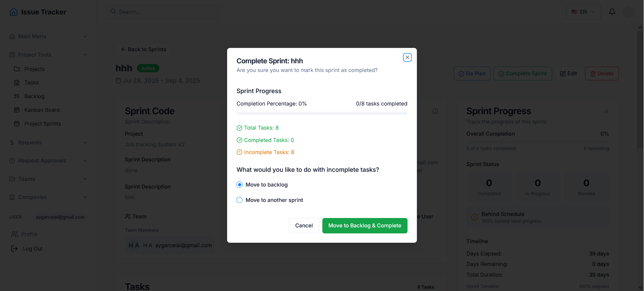Select the Move to backlog option

coord(239,185)
